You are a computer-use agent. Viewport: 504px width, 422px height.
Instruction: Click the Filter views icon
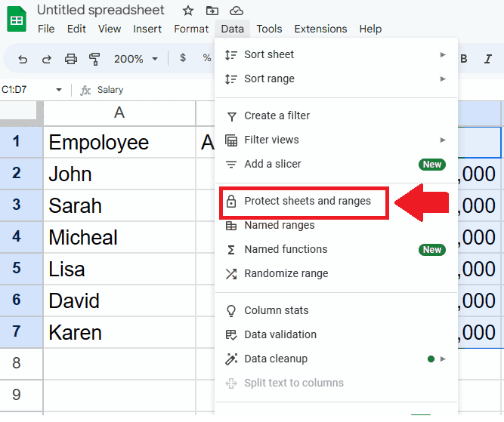231,140
